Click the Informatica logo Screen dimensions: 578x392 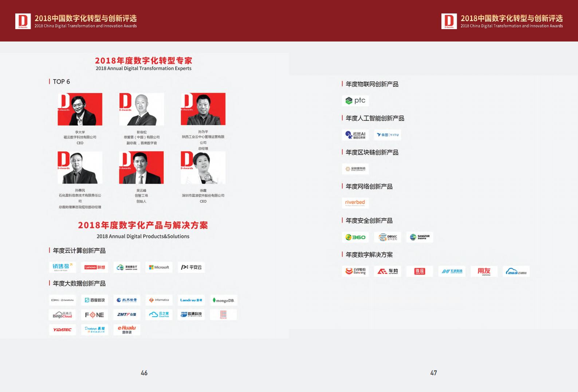[x=159, y=300]
